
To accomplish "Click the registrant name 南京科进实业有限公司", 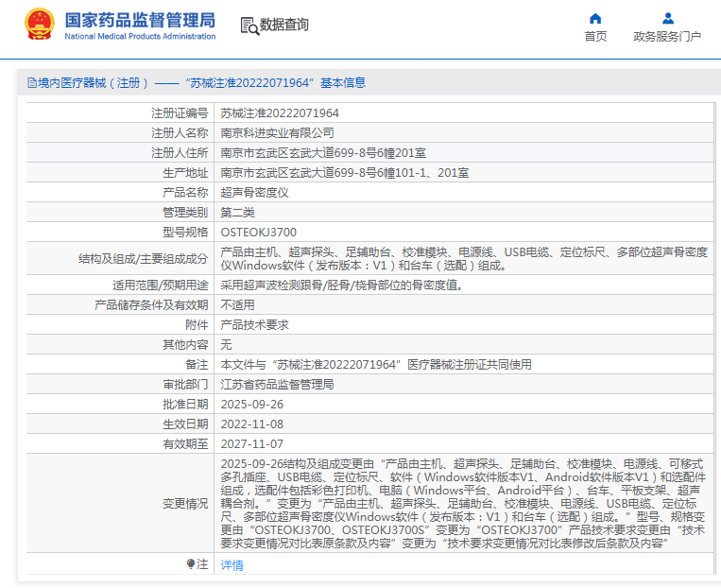I will tap(277, 133).
